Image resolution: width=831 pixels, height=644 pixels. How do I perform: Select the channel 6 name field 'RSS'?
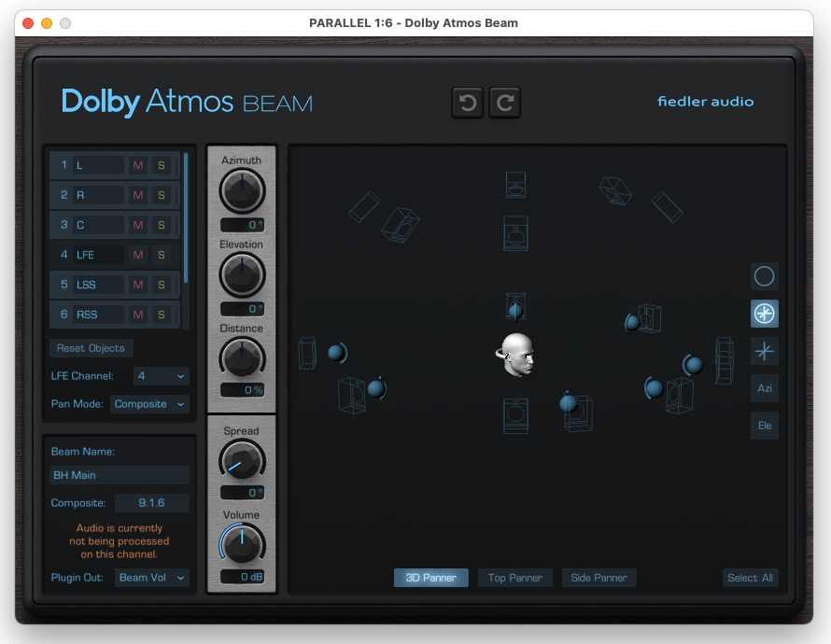pos(99,315)
